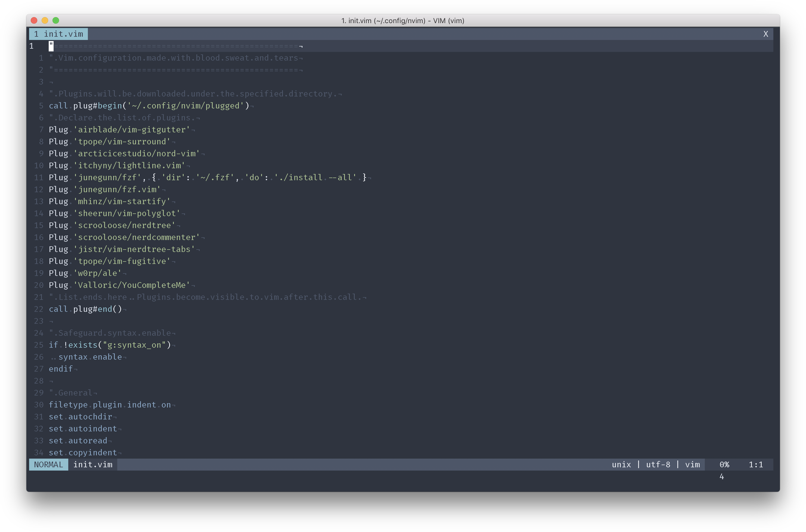Click the green zoom window button
Image resolution: width=806 pixels, height=532 pixels.
coord(56,20)
